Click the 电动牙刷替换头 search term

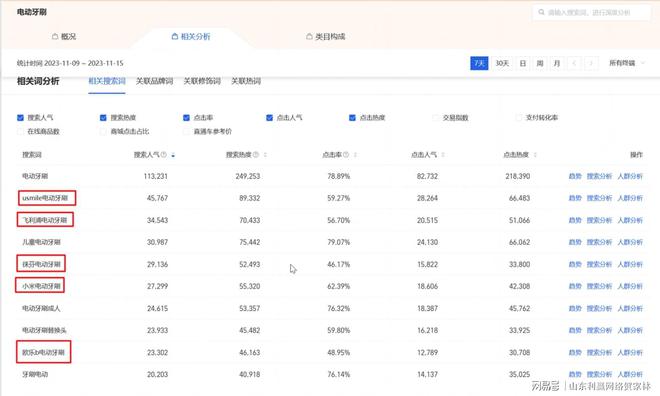point(44,330)
